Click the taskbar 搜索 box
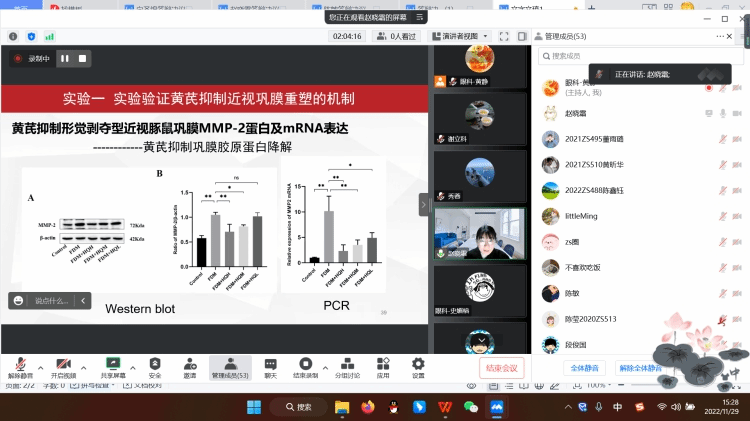This screenshot has width=750, height=421. (299, 407)
